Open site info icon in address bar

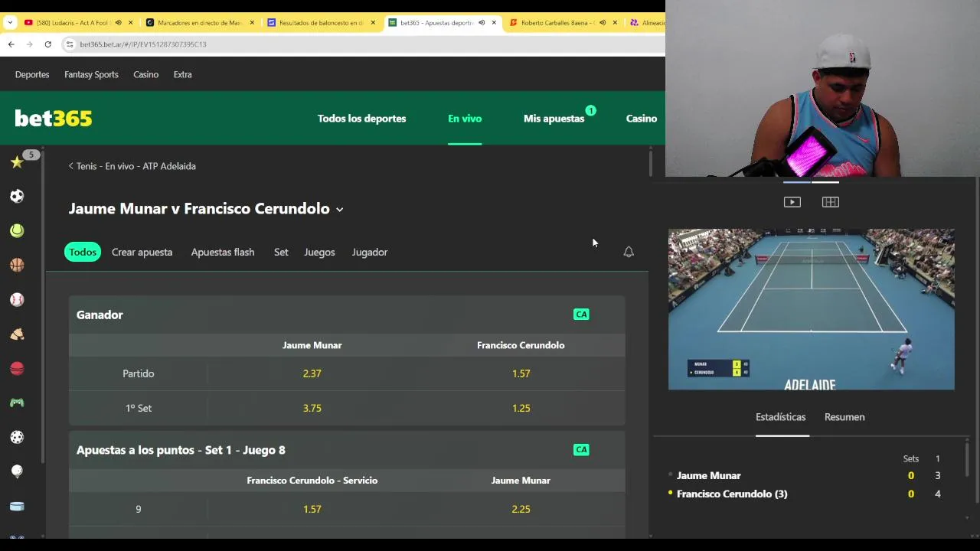click(70, 44)
